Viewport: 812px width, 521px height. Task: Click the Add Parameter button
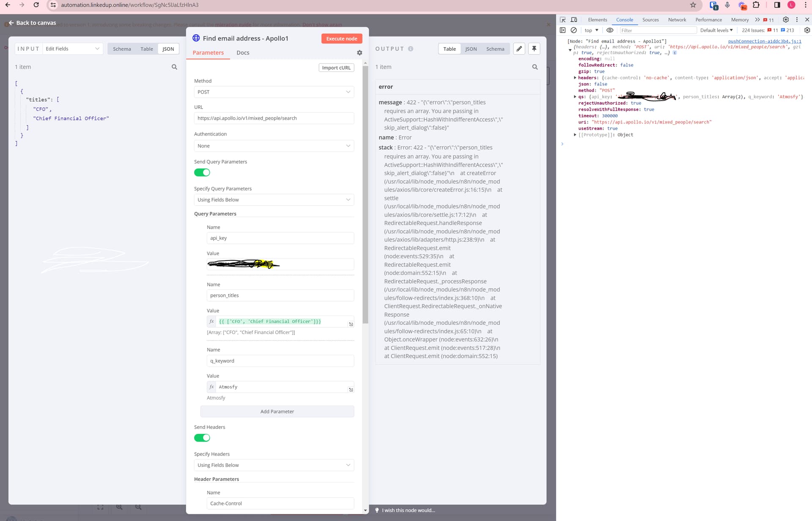point(277,411)
